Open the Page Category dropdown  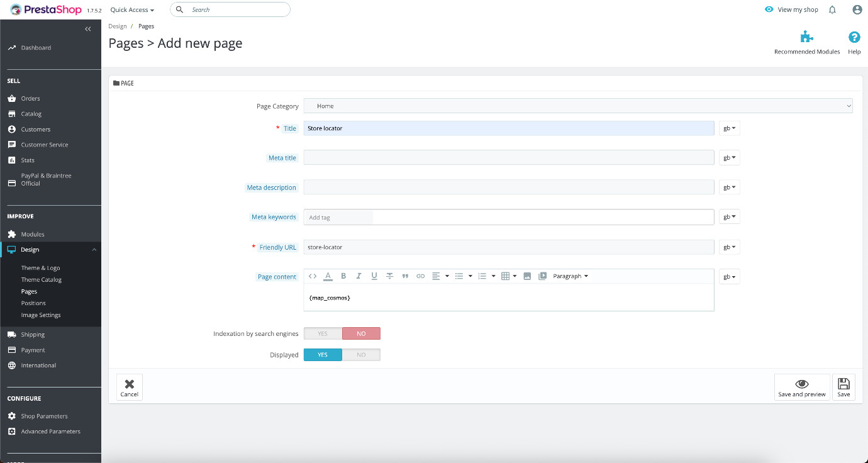click(577, 106)
